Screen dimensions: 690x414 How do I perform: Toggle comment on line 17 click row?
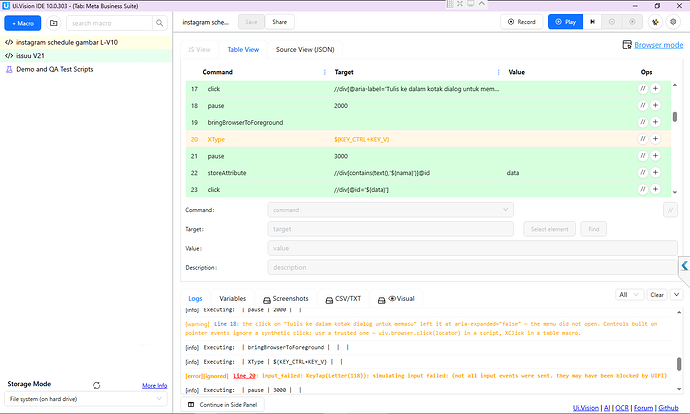click(x=643, y=88)
